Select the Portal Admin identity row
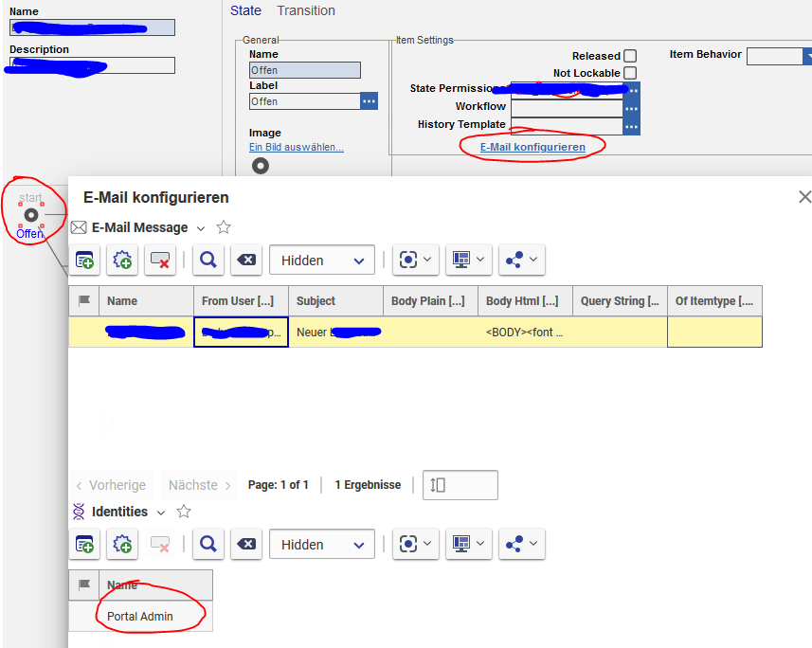Screen dimensions: 812x648 (140, 616)
